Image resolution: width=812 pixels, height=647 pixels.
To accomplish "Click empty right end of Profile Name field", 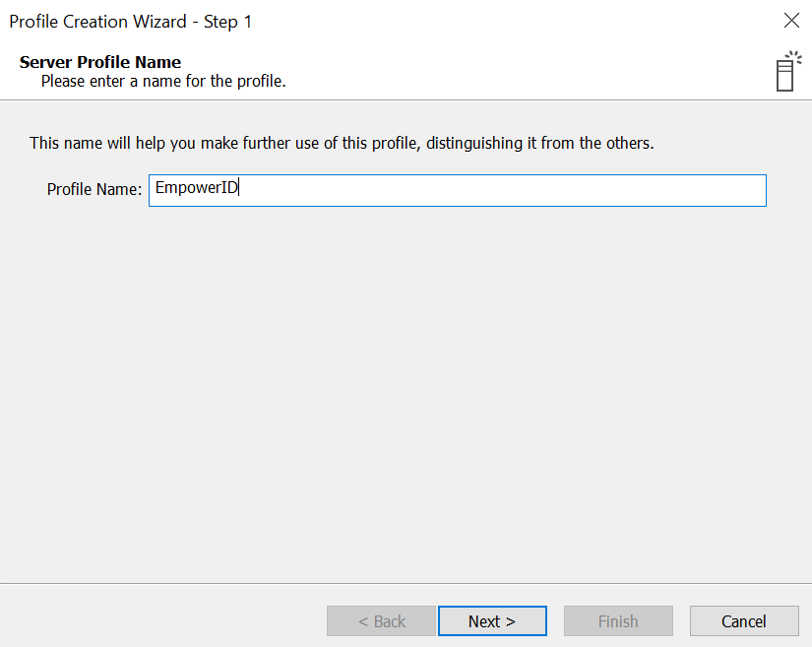I will [x=689, y=190].
